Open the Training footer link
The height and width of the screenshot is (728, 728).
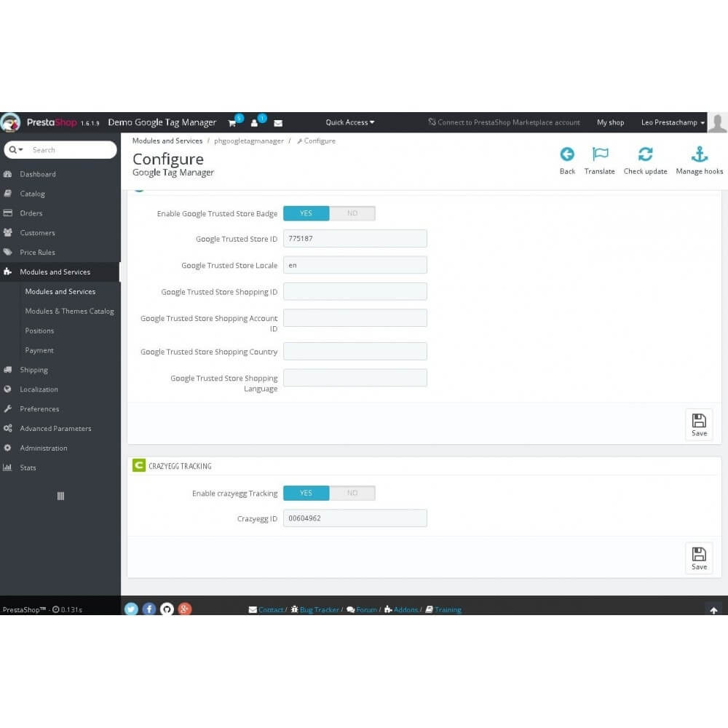(x=448, y=609)
